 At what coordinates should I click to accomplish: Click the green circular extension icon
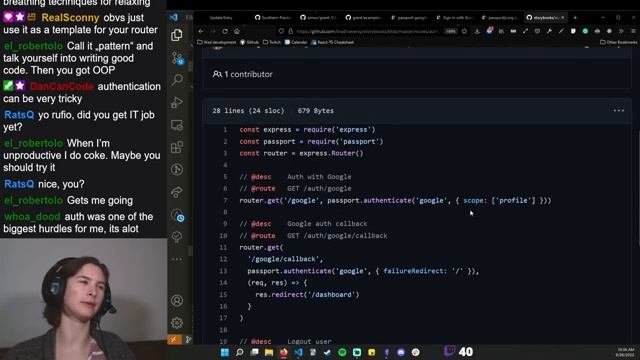point(585,31)
